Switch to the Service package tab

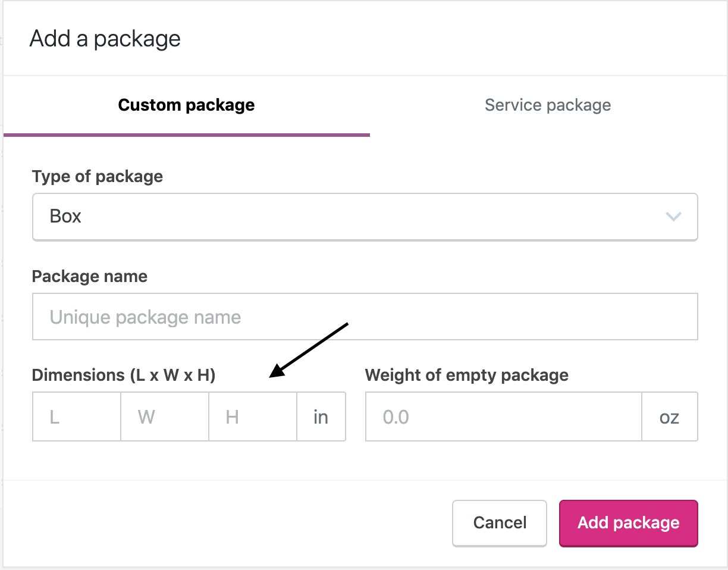[x=548, y=105]
